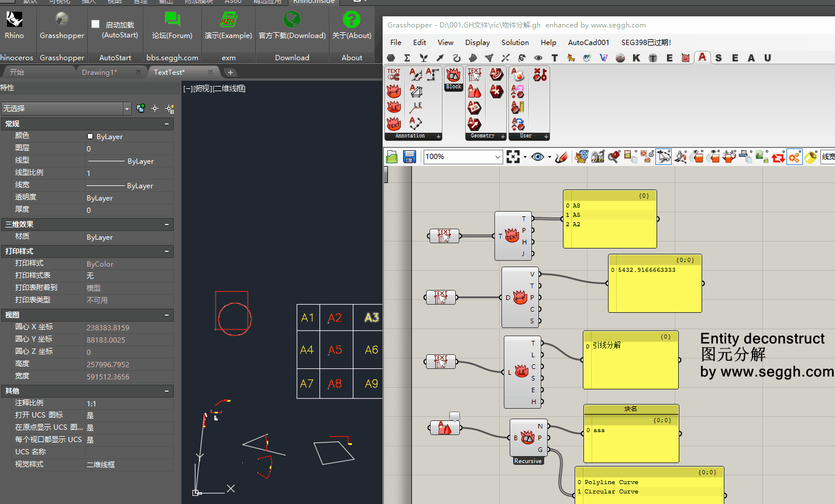This screenshot has height=504, width=835.
Task: Toggle the selected-only preview icon in toolbar
Action: [x=663, y=157]
